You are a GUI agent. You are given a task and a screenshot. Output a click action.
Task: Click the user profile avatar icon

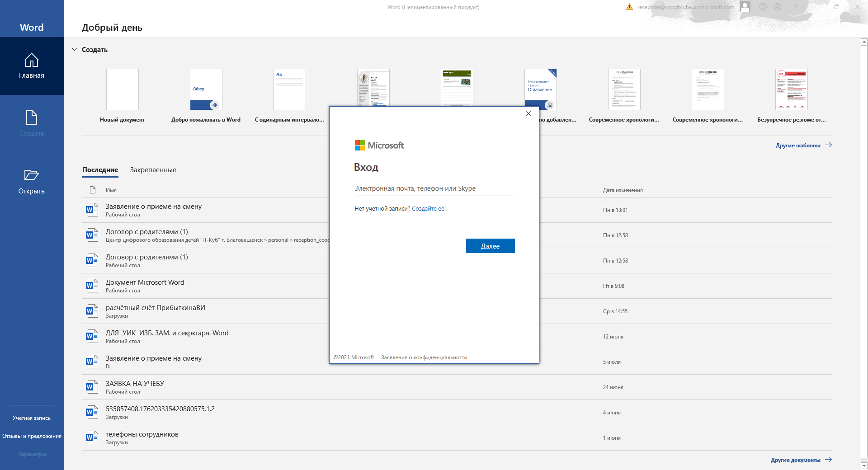[x=745, y=7]
